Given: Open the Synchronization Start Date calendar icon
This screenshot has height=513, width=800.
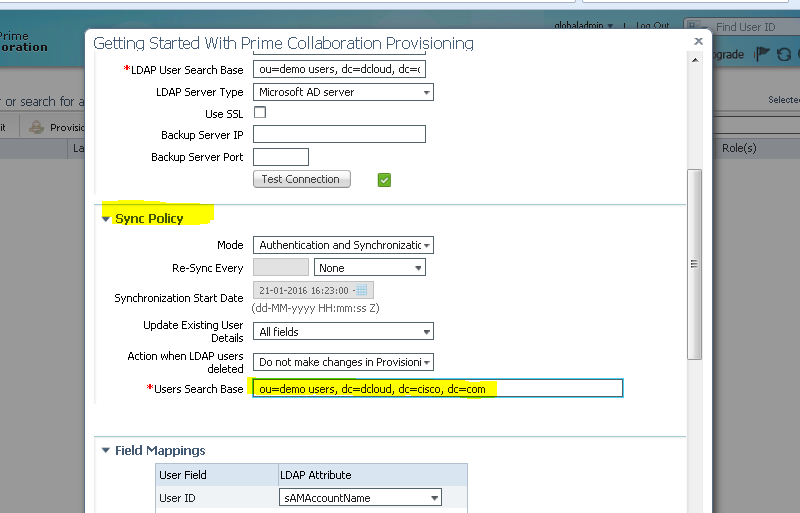Looking at the screenshot, I should [x=361, y=290].
